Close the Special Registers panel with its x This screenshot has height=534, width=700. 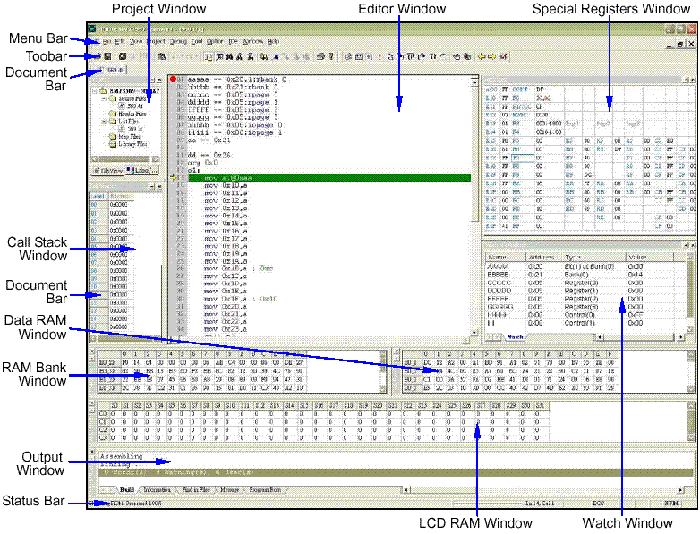tap(693, 80)
